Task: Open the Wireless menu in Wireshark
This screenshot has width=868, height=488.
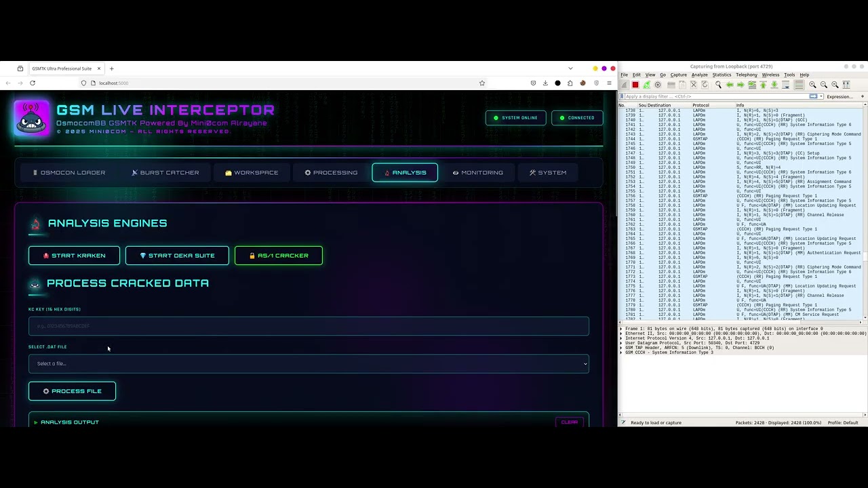Action: pyautogui.click(x=770, y=75)
